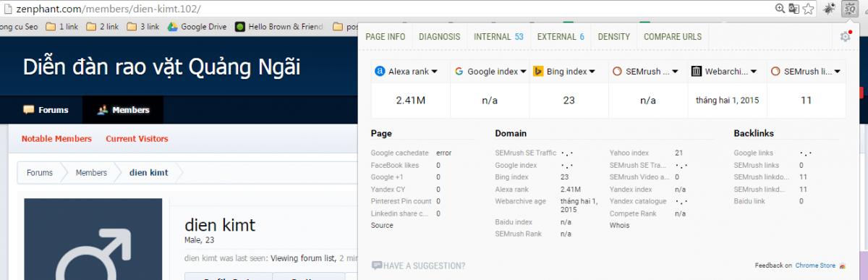Viewport: 868px width, 280px height.
Task: Click the 'Webarchive age' label
Action: pyautogui.click(x=520, y=201)
